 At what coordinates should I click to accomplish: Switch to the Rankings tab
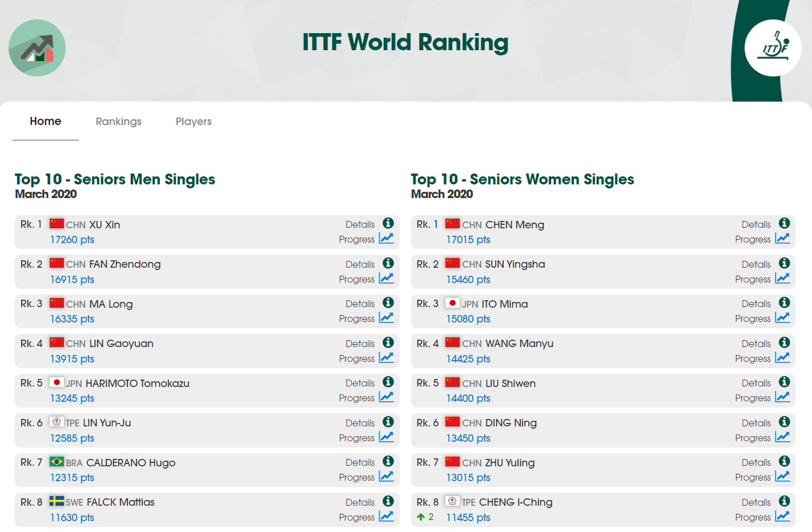point(119,122)
